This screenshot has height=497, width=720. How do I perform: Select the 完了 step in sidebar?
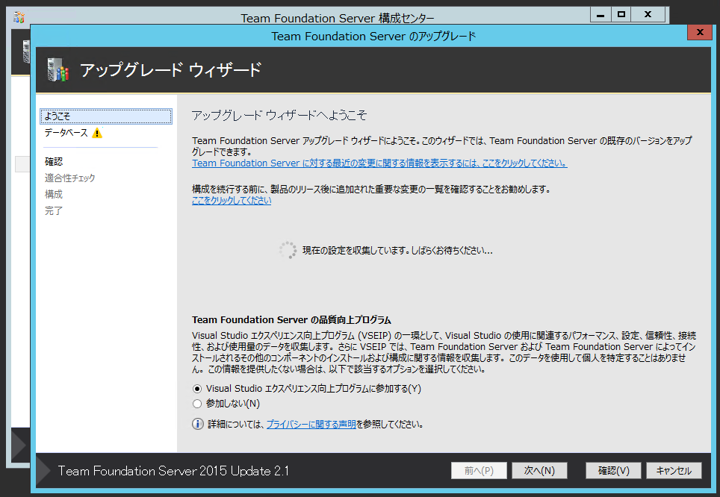pyautogui.click(x=53, y=211)
